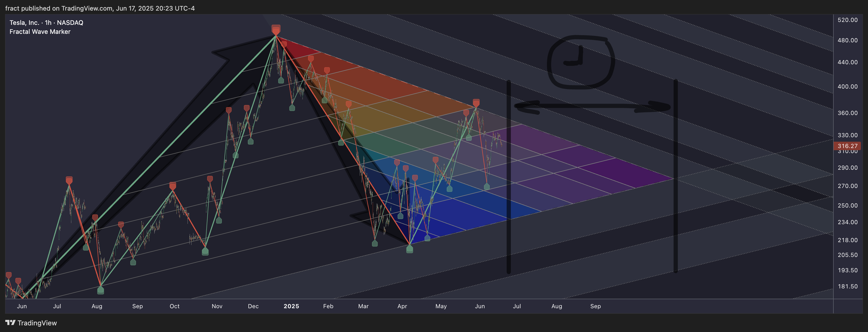The image size is (868, 332).
Task: Click the TradingView logo at the bottom
Action: [31, 323]
